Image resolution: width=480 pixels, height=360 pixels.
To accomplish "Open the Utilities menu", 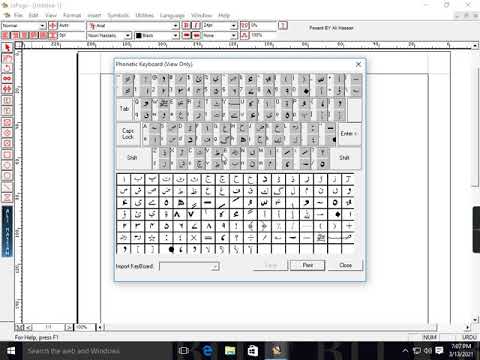I will pyautogui.click(x=145, y=15).
